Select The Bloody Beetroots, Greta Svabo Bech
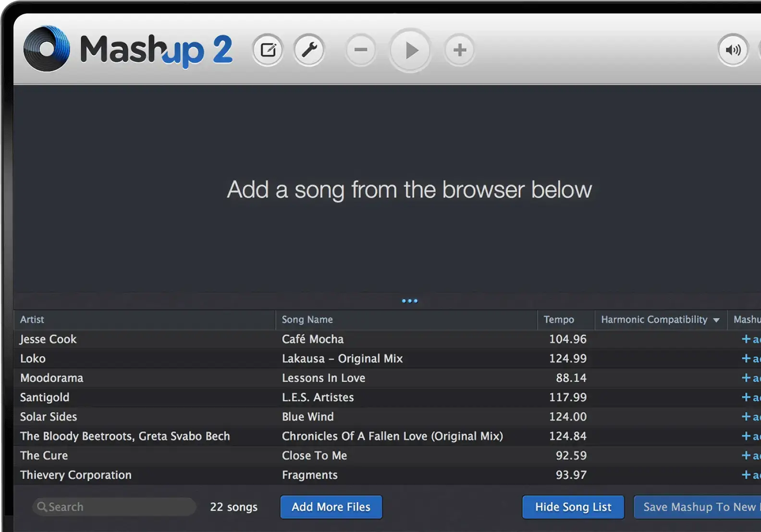 125,436
